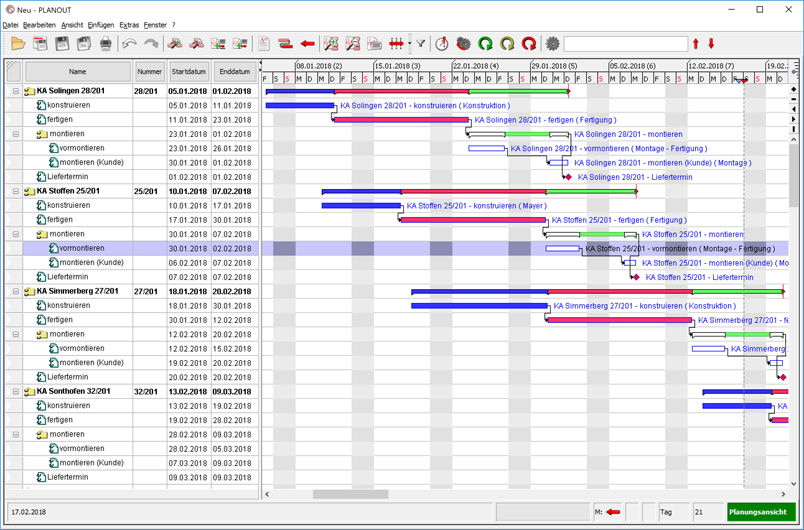Click the horizontal scrollbar thumb under chart

click(x=350, y=494)
